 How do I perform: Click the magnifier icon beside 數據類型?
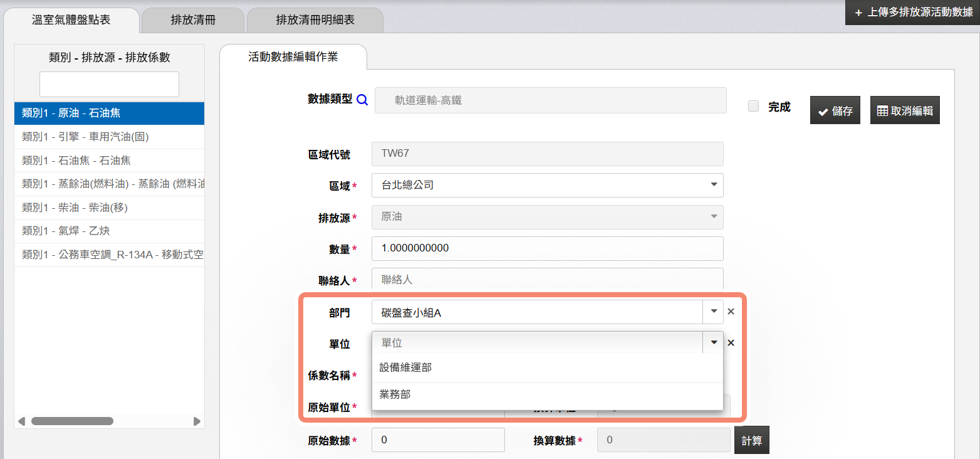tap(362, 100)
